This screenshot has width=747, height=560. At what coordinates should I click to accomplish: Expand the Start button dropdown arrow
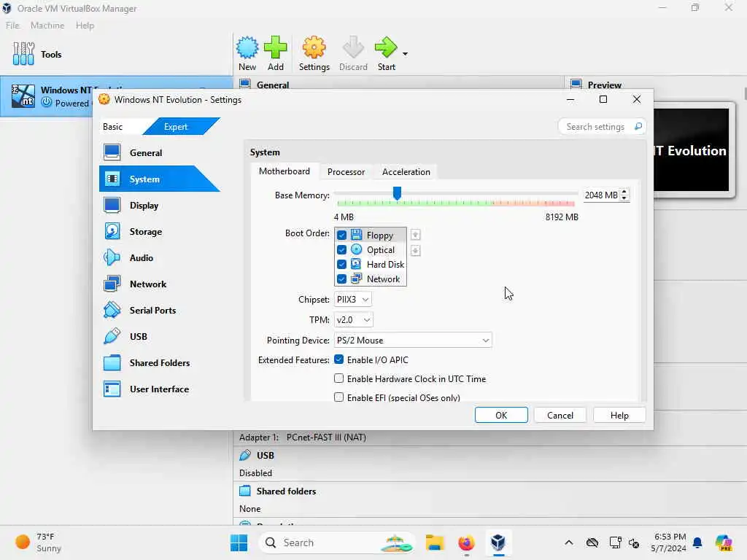tap(405, 54)
